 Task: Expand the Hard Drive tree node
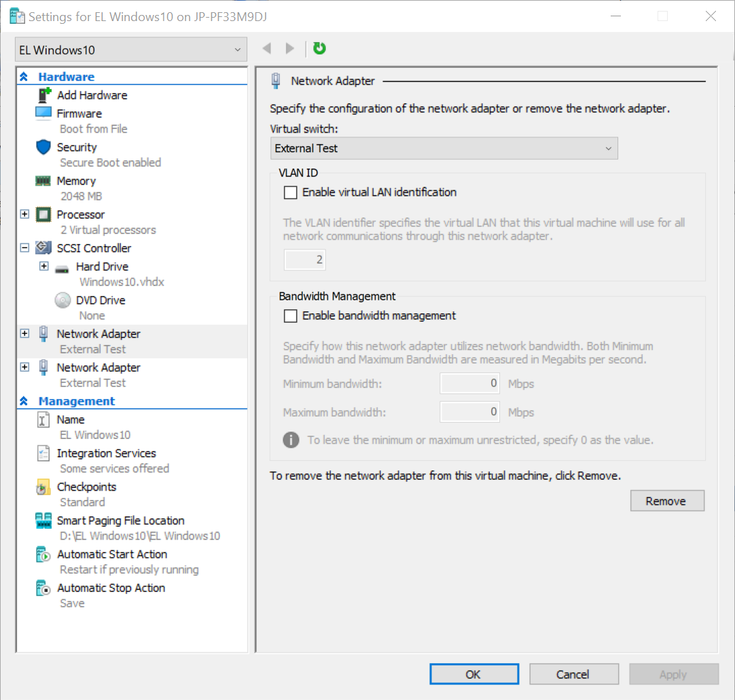(x=44, y=266)
